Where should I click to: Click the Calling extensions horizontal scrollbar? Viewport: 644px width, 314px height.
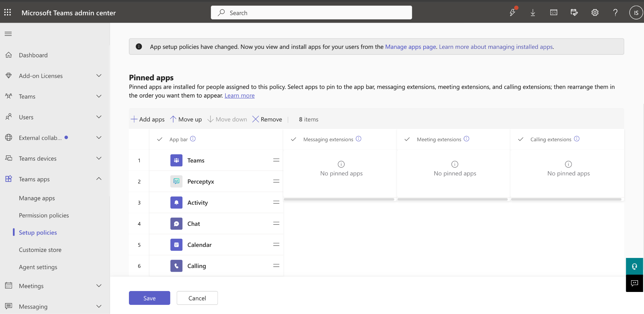pyautogui.click(x=566, y=199)
